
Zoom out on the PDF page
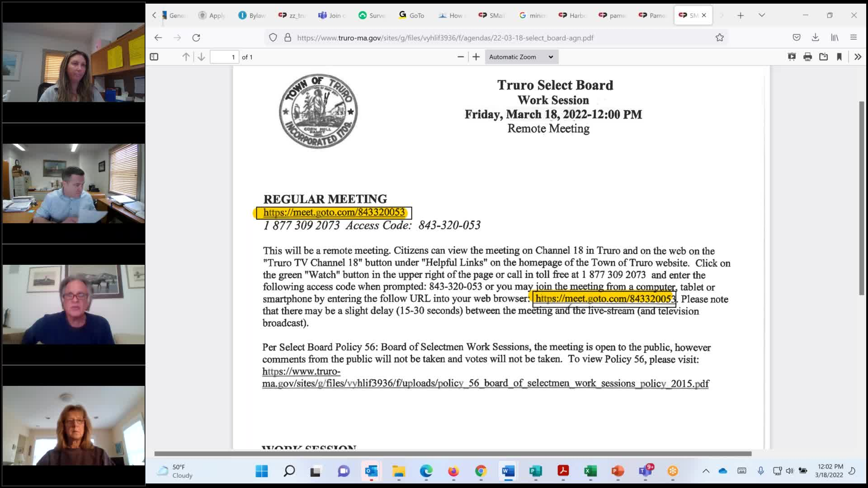pos(461,57)
